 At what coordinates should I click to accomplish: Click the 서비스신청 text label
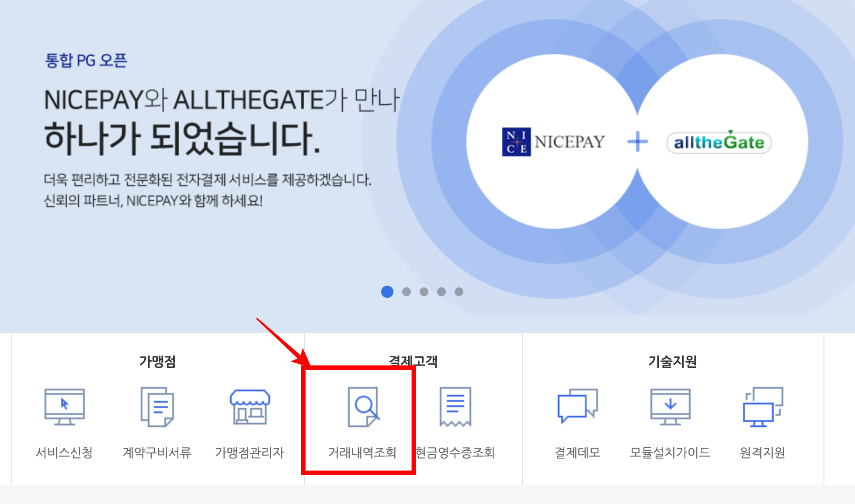click(65, 452)
